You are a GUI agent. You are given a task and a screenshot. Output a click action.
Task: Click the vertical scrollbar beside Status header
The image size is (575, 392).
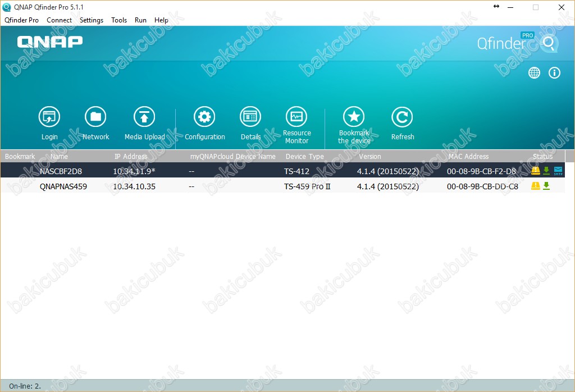click(570, 156)
